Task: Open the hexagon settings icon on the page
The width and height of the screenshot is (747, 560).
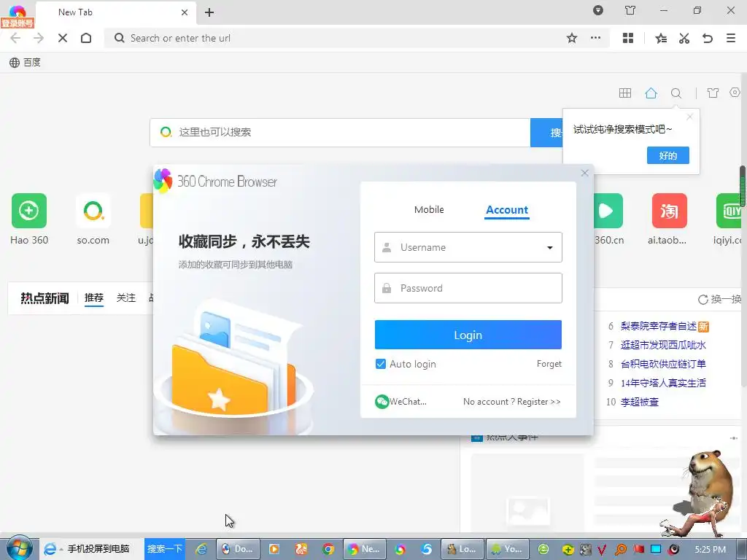Action: point(735,93)
